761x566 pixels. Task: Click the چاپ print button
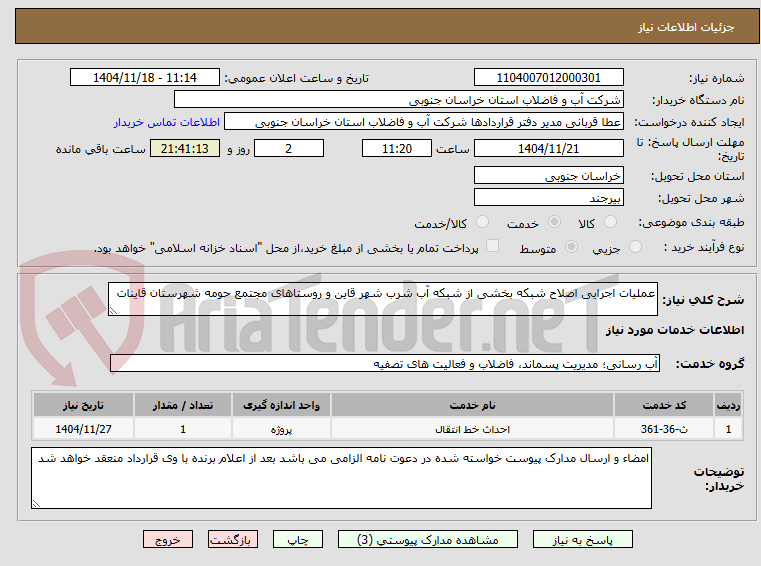point(298,540)
